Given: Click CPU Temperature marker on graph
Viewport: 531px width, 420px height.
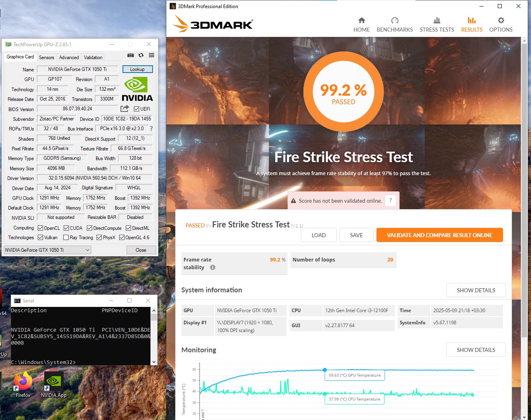Looking at the screenshot, I should coord(325,394).
